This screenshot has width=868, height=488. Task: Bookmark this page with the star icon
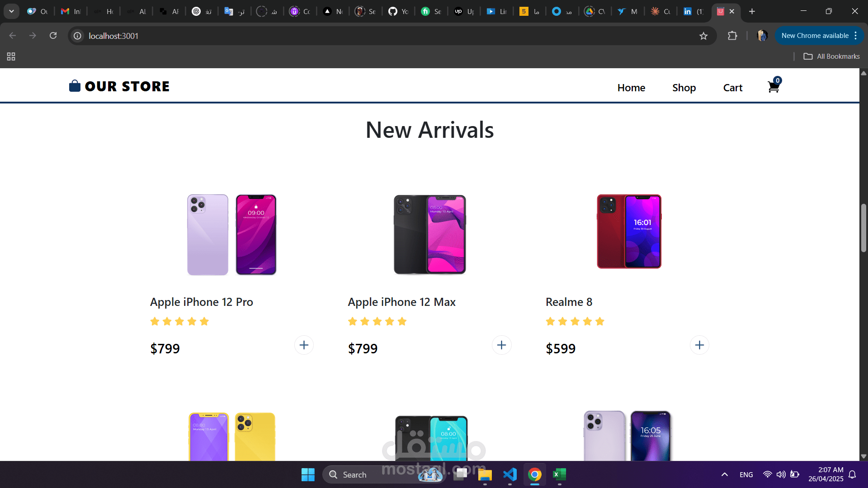coord(703,36)
